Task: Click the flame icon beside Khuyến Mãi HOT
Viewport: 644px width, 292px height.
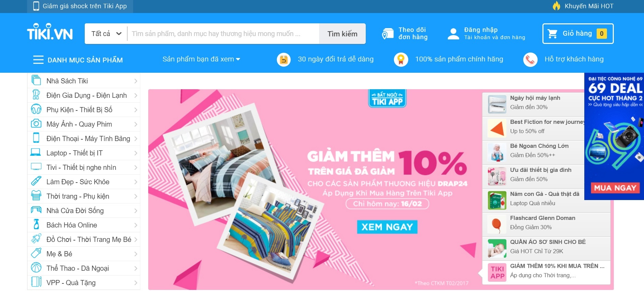Action: click(556, 6)
